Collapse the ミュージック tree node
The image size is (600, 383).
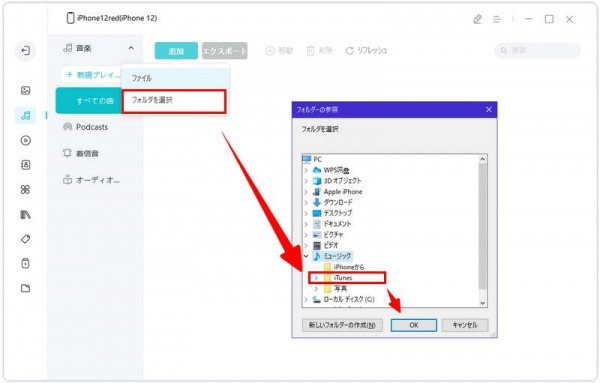(x=306, y=256)
